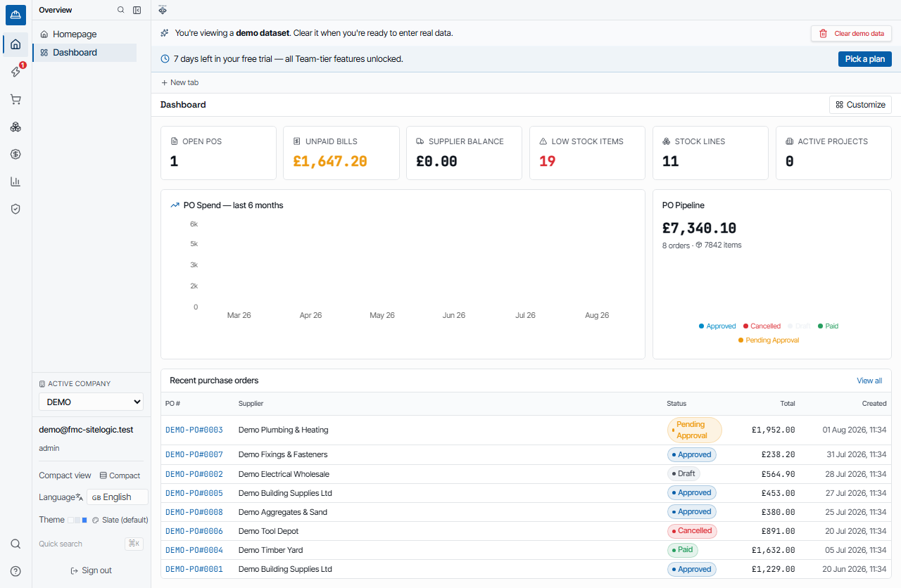
Task: Click the Unpaid Bills £1,647.20 card value
Action: [330, 161]
